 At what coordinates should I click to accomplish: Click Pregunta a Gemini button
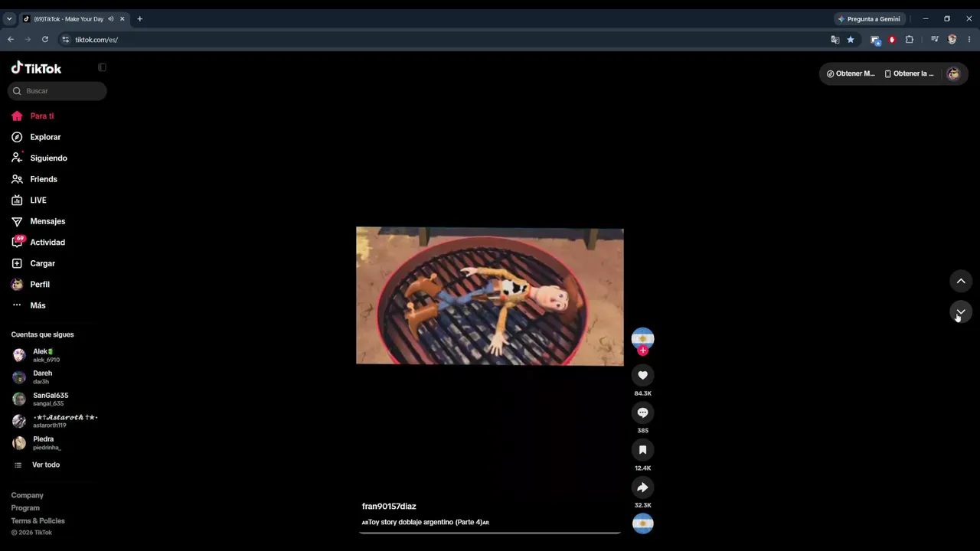(870, 19)
